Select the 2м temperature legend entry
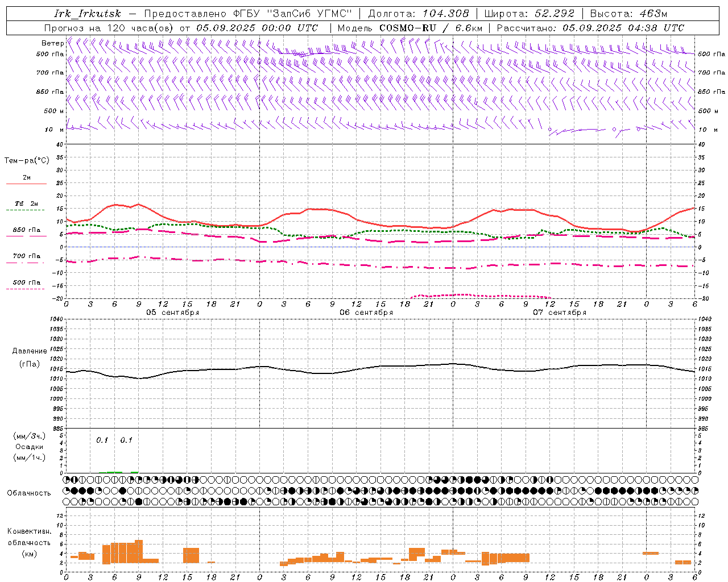Image resolution: width=728 pixels, height=582 pixels. point(26,180)
